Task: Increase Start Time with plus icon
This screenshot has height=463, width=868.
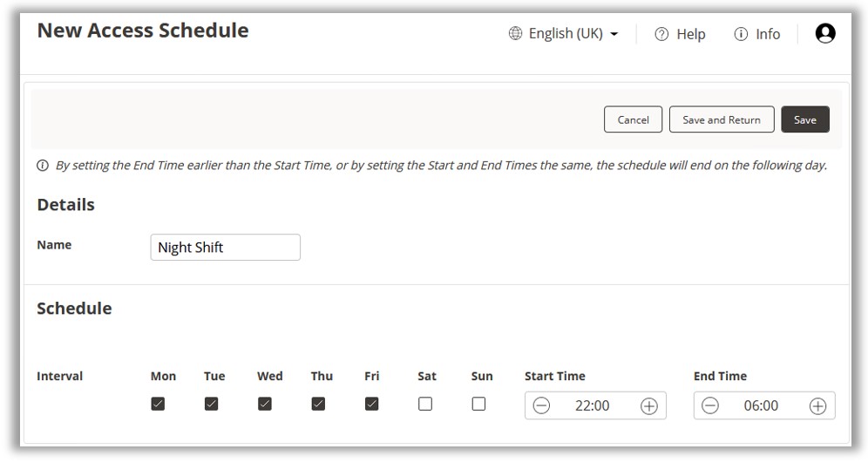Action: click(x=648, y=405)
